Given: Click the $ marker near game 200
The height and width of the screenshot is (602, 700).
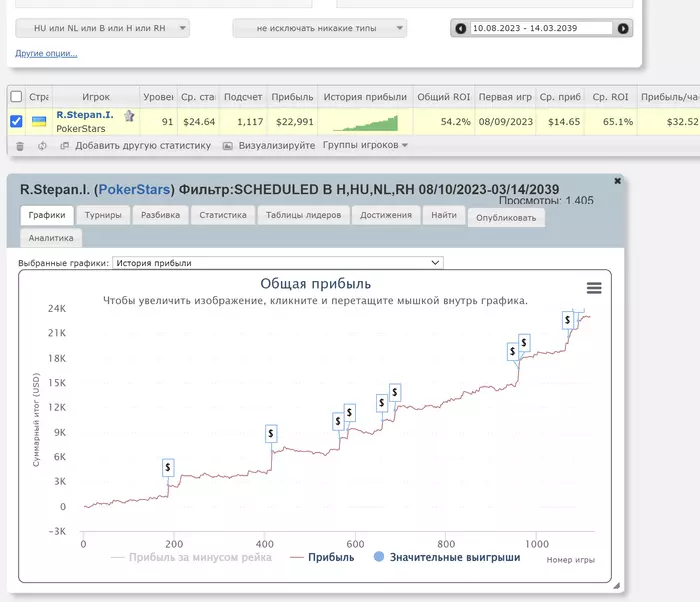Looking at the screenshot, I should 168,468.
